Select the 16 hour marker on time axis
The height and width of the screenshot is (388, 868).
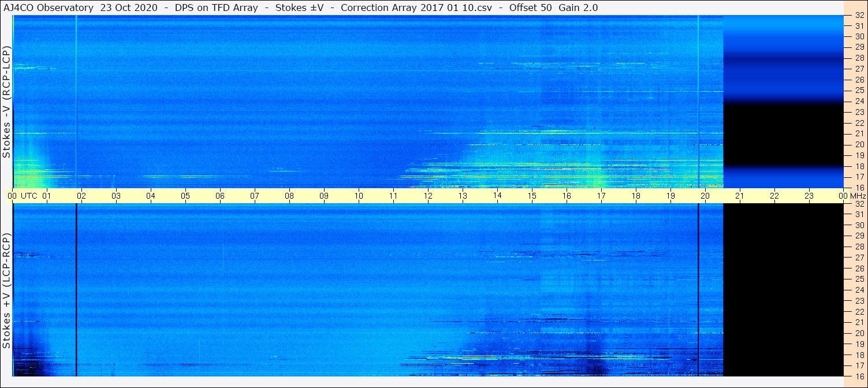pyautogui.click(x=567, y=196)
